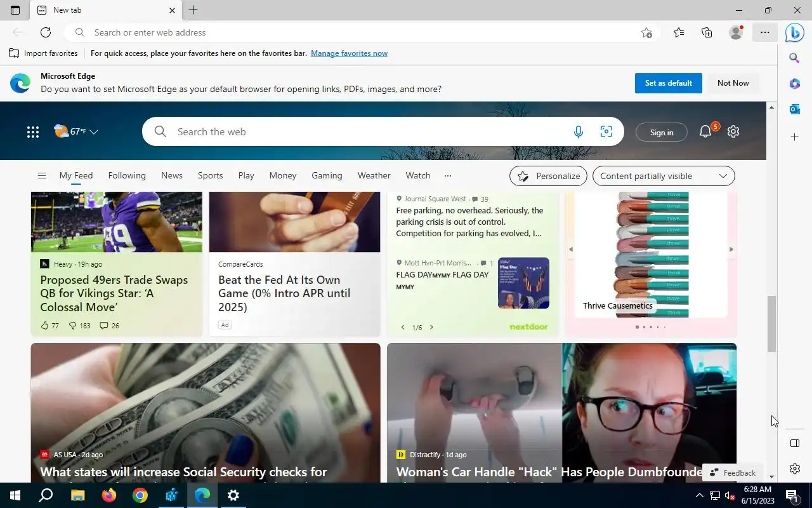
Task: Dismiss prompt with Not Now
Action: tap(733, 83)
